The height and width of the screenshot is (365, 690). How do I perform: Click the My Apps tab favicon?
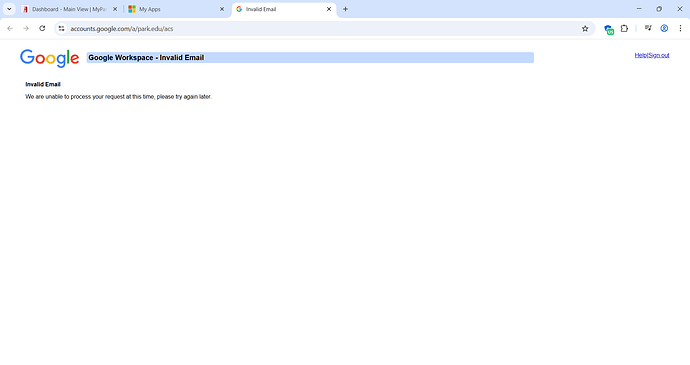[132, 9]
